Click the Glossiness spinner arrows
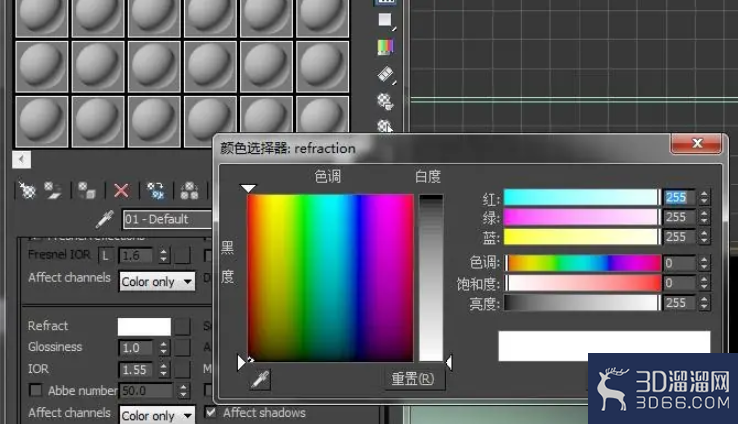This screenshot has width=738, height=424. (x=163, y=348)
